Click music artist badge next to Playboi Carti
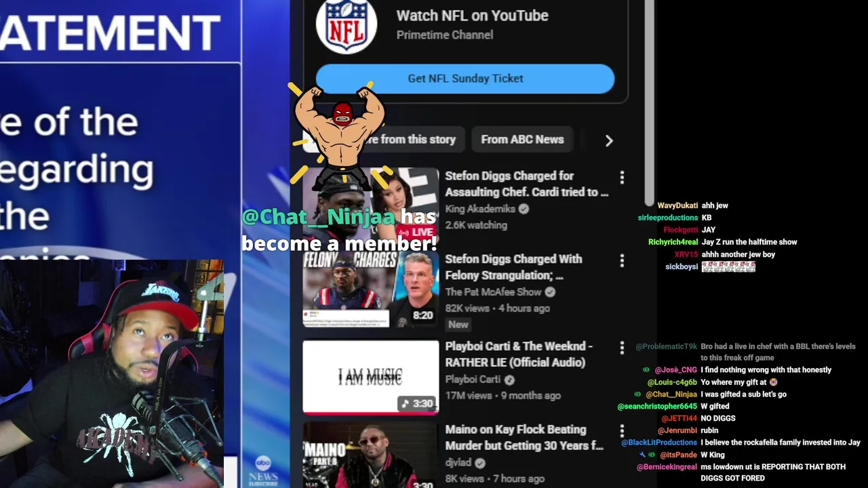The height and width of the screenshot is (488, 868). tap(509, 380)
